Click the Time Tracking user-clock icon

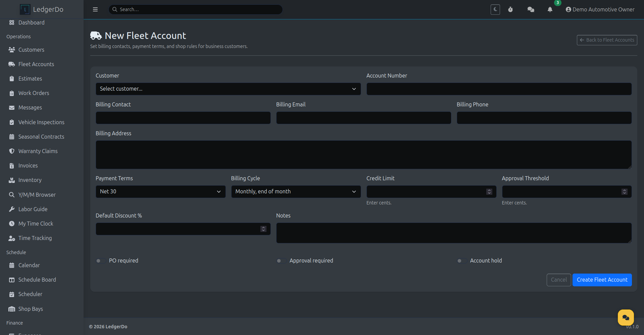pyautogui.click(x=12, y=238)
